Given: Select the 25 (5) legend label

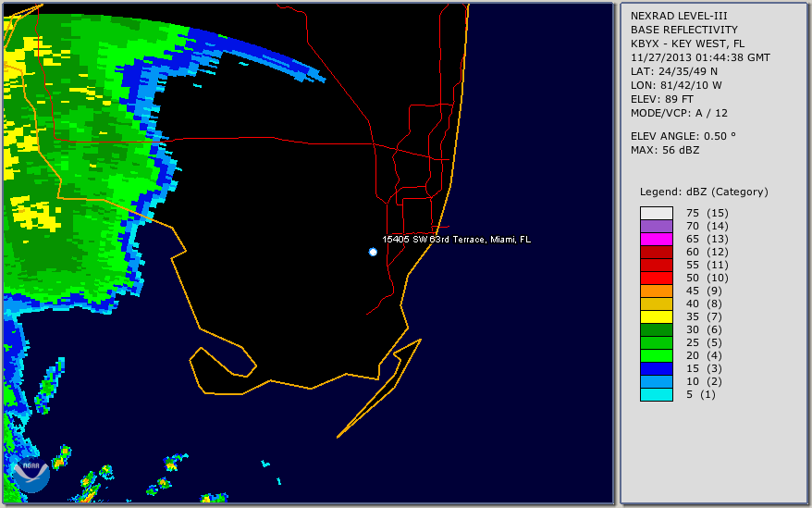Looking at the screenshot, I should click(704, 342).
